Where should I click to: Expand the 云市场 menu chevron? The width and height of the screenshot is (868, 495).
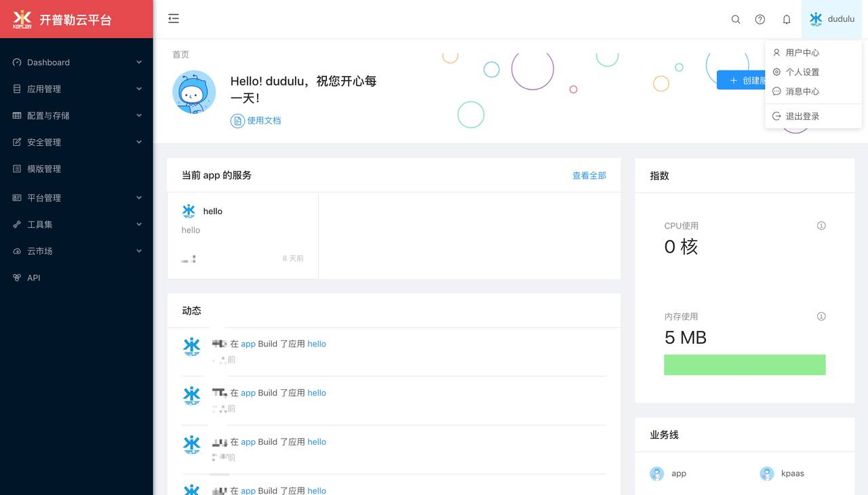[139, 251]
